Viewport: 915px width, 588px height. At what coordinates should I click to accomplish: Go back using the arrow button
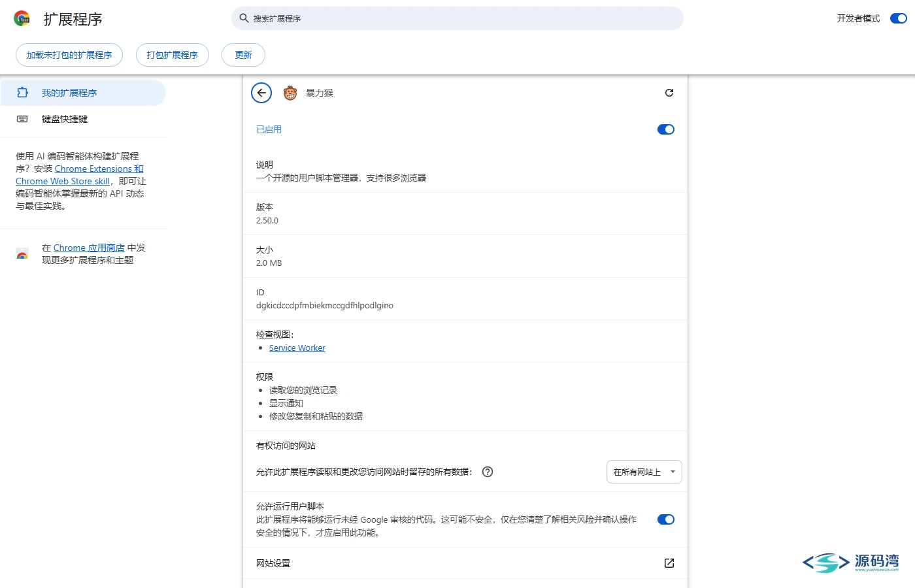[261, 93]
